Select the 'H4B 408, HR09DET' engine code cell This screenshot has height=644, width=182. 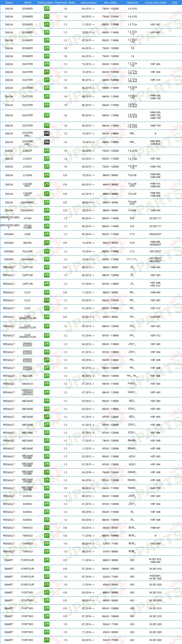click(155, 243)
